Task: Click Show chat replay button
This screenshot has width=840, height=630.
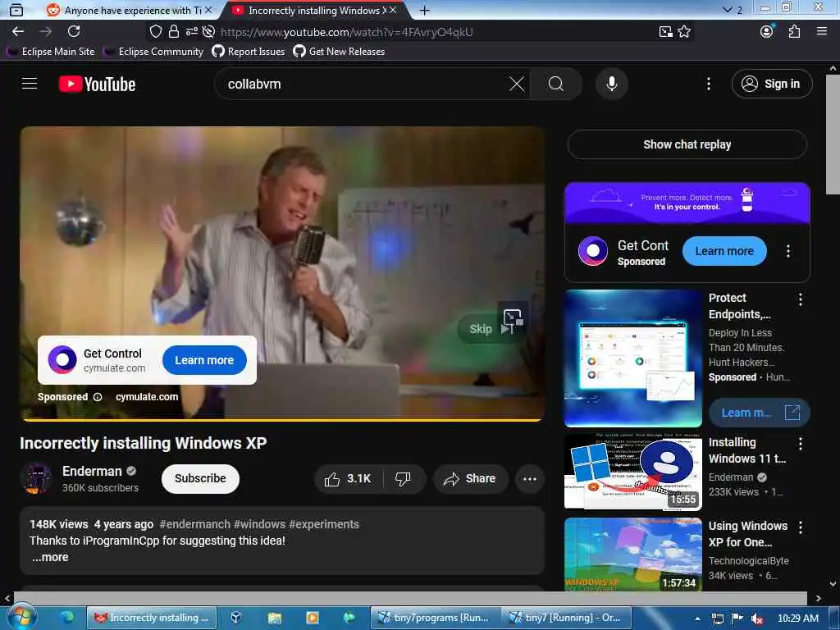Action: [687, 144]
